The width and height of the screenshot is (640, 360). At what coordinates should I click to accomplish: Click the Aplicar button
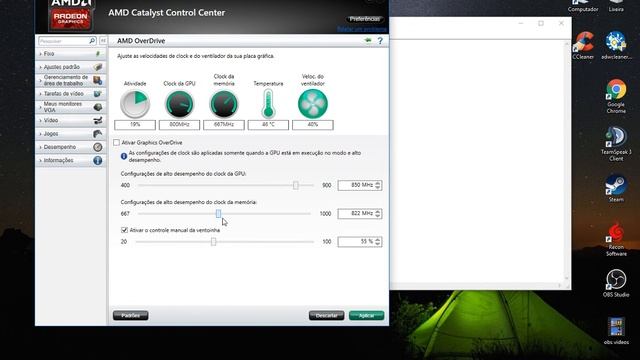click(x=367, y=316)
